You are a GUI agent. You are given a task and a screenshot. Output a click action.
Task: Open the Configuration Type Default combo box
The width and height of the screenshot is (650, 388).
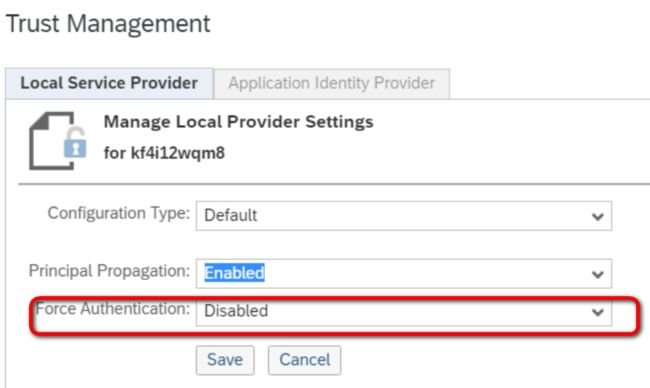coord(404,216)
